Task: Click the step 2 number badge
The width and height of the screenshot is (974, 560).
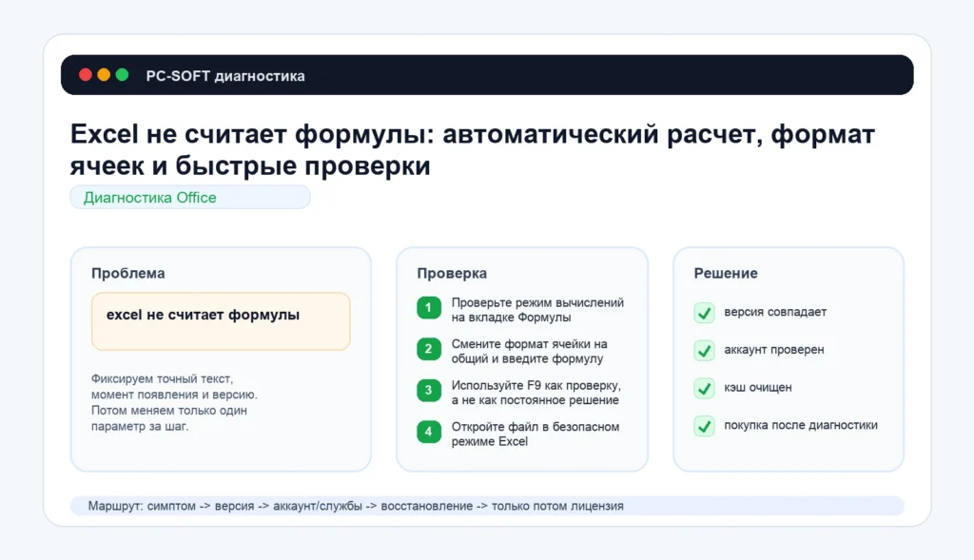Action: 429,350
